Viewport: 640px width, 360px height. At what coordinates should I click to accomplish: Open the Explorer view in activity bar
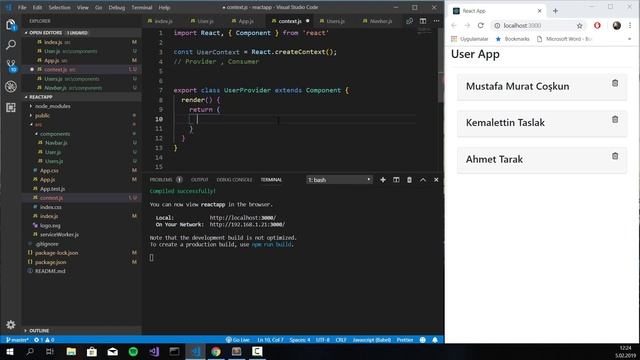tap(11, 24)
